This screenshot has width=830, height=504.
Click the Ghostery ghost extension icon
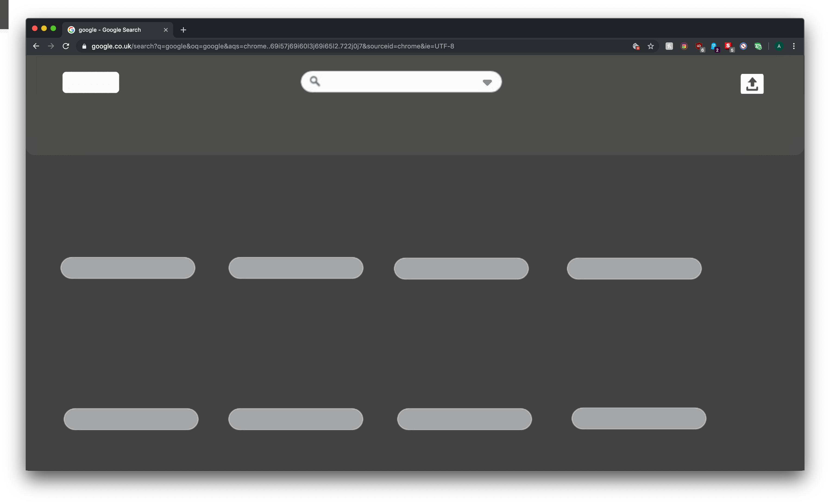click(x=714, y=46)
